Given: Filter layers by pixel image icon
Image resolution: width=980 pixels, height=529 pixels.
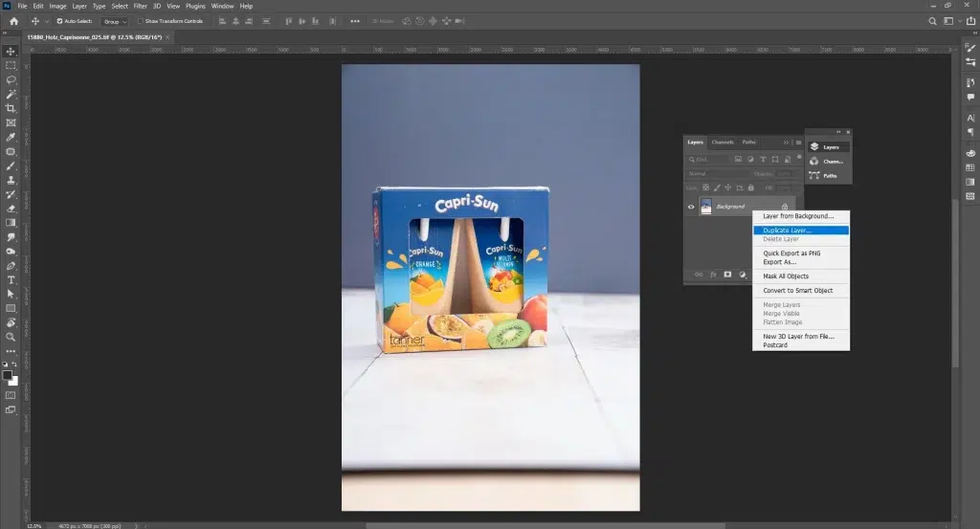Looking at the screenshot, I should coord(738,159).
